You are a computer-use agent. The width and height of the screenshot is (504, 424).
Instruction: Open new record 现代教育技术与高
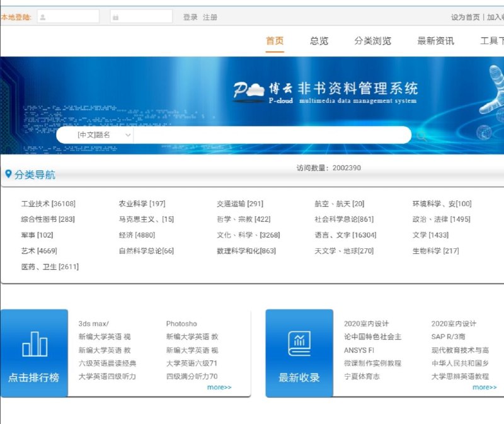(x=460, y=350)
